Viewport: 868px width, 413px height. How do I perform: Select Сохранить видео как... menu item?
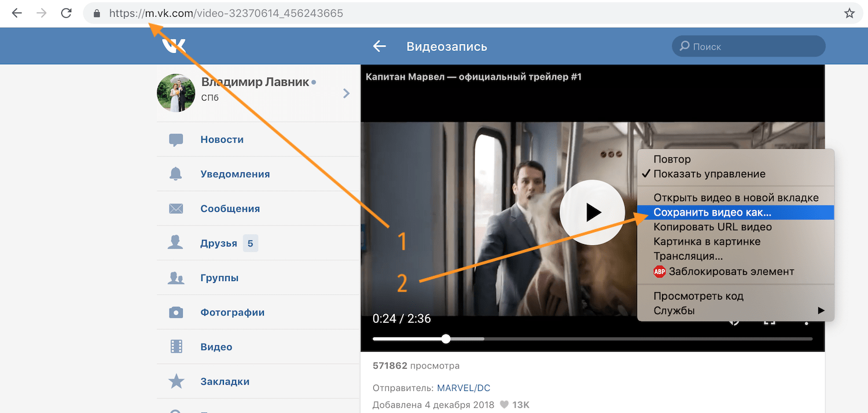pos(735,212)
